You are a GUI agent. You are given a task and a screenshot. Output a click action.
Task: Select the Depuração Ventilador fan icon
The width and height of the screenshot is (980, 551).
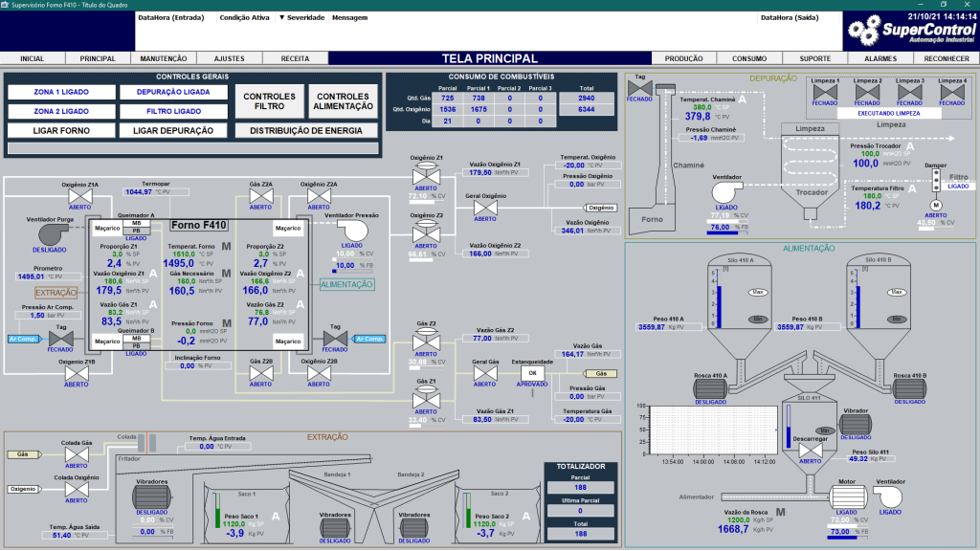click(x=727, y=192)
